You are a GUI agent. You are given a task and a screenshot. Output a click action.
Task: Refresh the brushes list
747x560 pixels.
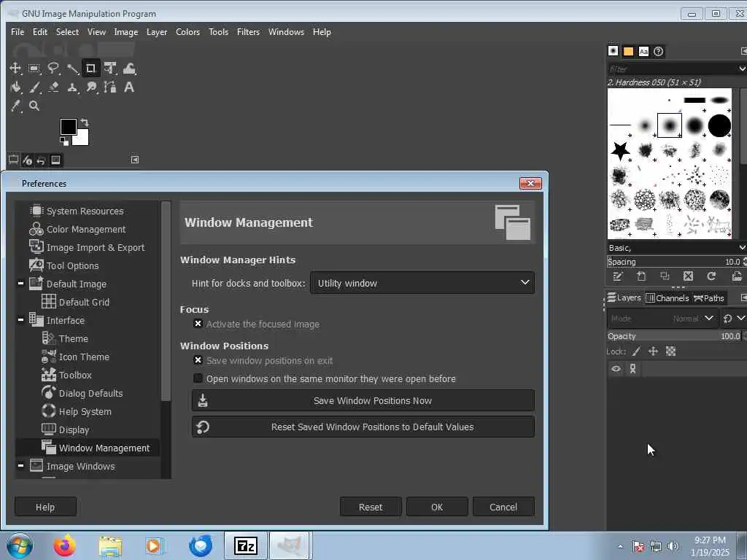click(x=711, y=276)
